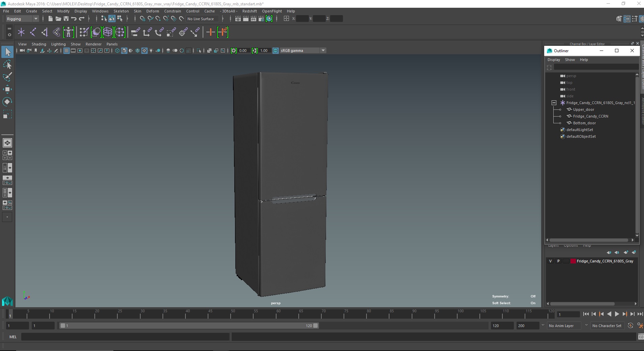Toggle use all lights in viewport
The height and width of the screenshot is (351, 644).
[x=151, y=51]
